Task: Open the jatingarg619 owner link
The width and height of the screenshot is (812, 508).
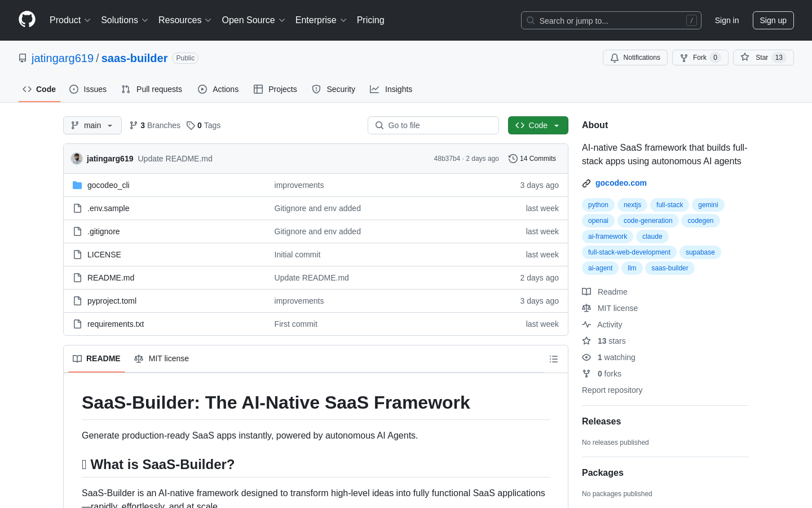Action: pyautogui.click(x=63, y=58)
